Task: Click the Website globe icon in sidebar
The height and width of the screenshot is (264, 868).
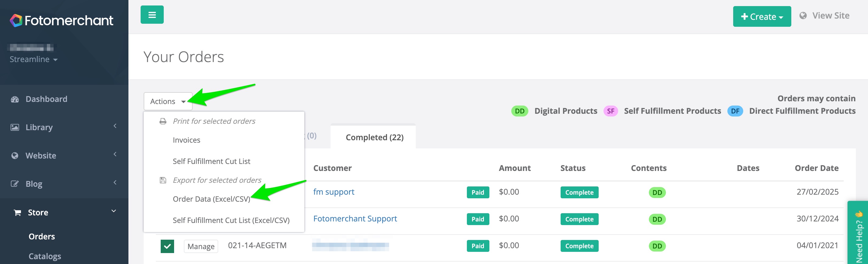Action: [x=15, y=156]
